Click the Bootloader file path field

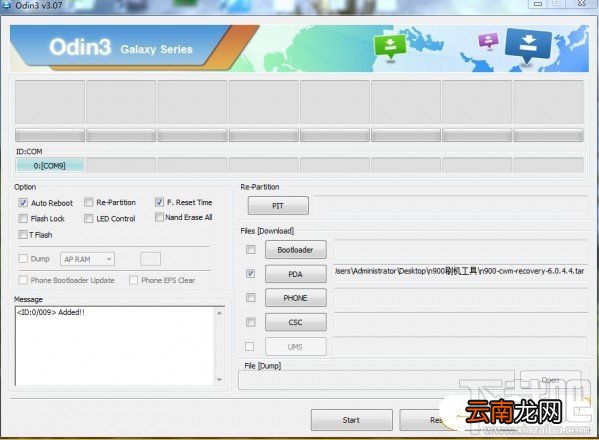pos(460,249)
